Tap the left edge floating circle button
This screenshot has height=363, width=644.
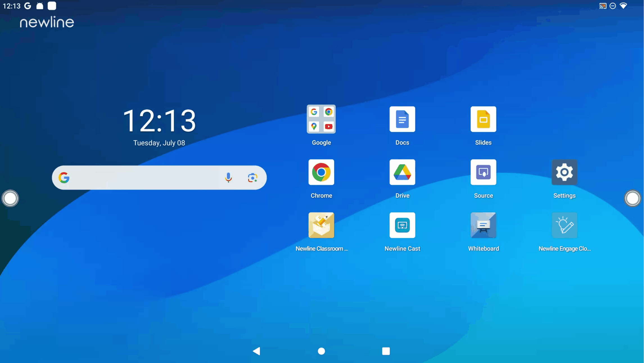point(10,198)
